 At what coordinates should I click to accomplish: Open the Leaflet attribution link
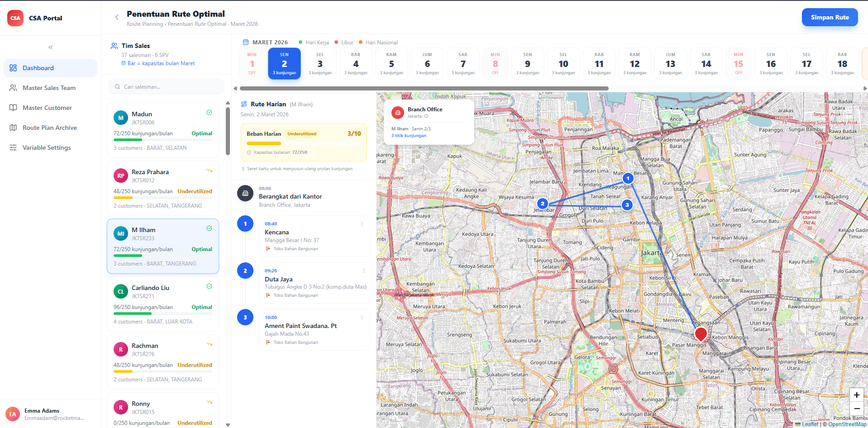pos(807,424)
